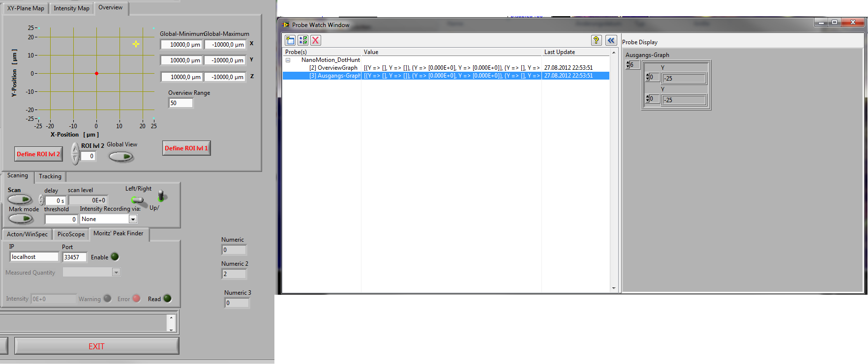Click the Read indicator LED
This screenshot has width=868, height=364.
(167, 298)
